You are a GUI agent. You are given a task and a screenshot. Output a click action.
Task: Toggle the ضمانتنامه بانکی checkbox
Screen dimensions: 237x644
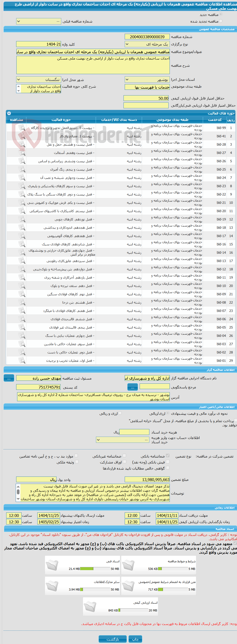(168, 456)
